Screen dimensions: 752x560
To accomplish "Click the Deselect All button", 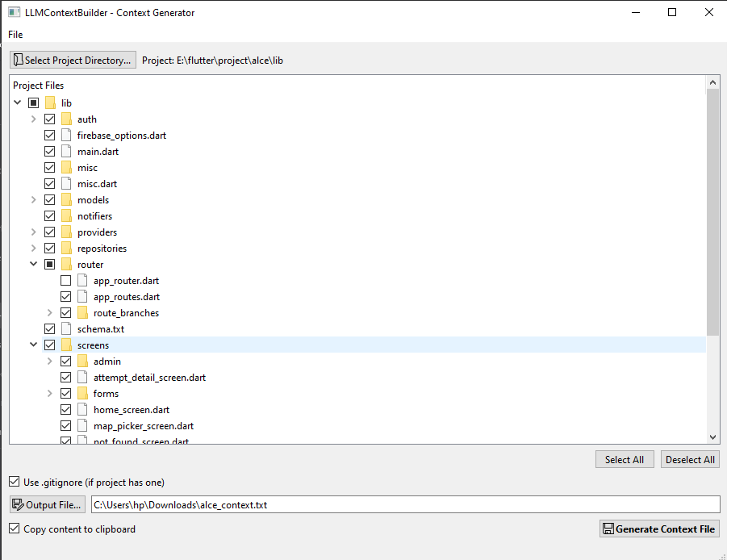I will click(690, 459).
